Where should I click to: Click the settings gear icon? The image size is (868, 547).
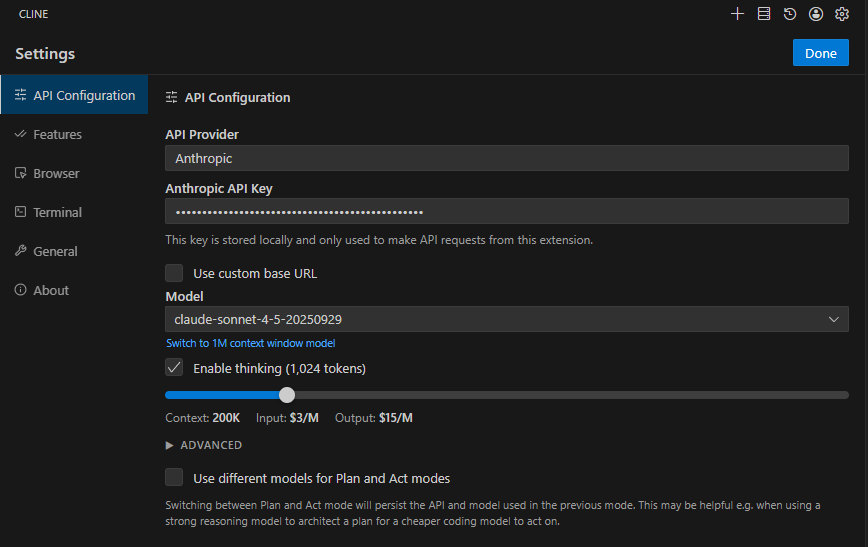point(842,14)
